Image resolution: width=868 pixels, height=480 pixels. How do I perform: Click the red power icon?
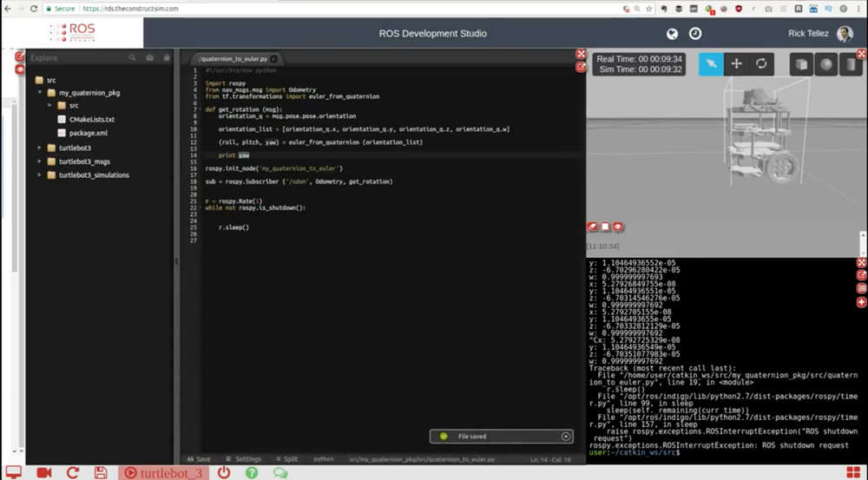click(224, 472)
